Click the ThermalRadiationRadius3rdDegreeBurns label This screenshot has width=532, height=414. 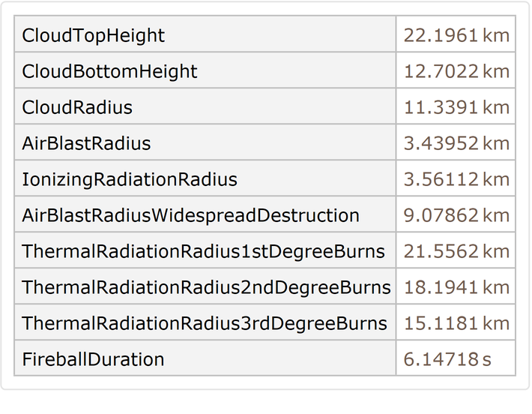[x=205, y=323]
